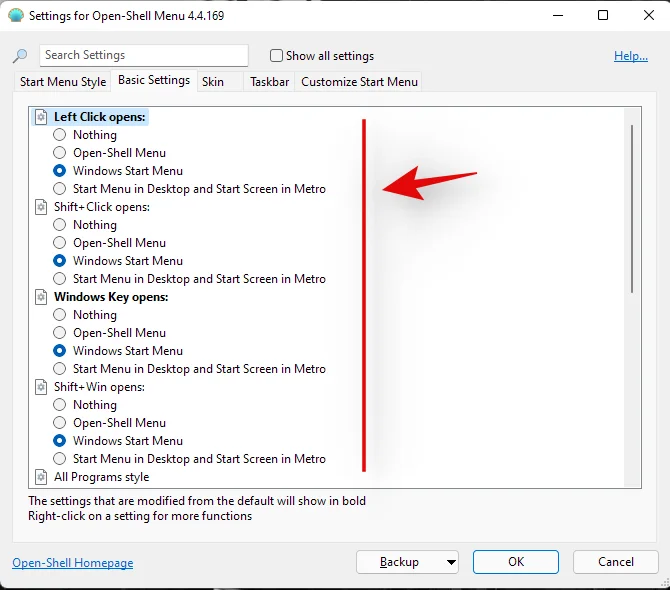Click the Backup button
This screenshot has height=590, width=670.
(x=400, y=562)
